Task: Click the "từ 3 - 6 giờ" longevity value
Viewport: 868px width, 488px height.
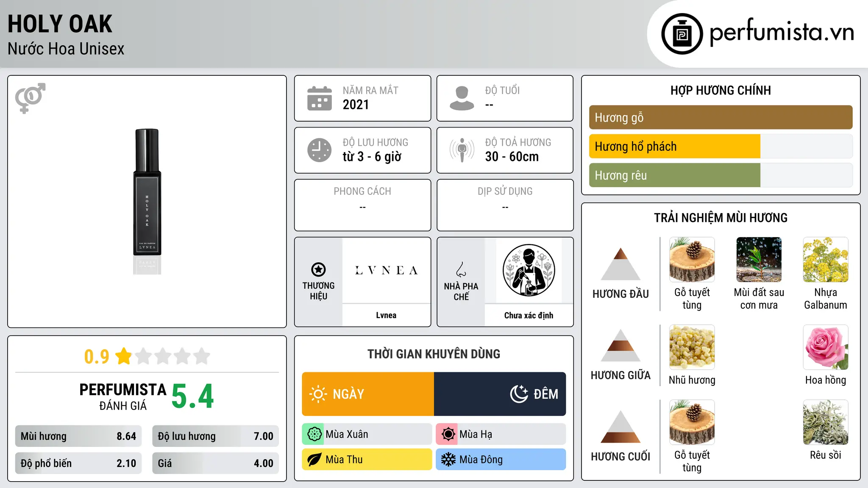Action: (372, 157)
